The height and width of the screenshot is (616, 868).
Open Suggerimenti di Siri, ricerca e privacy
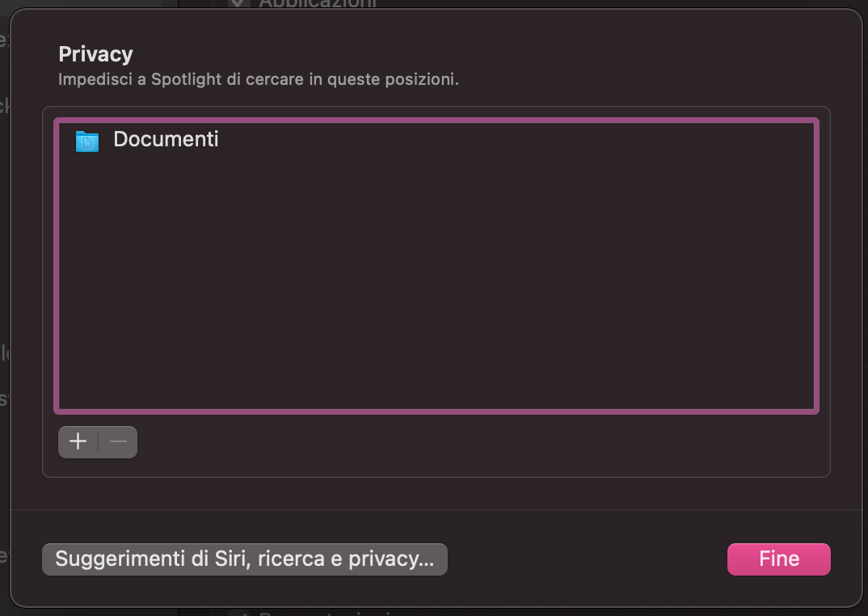coord(244,559)
